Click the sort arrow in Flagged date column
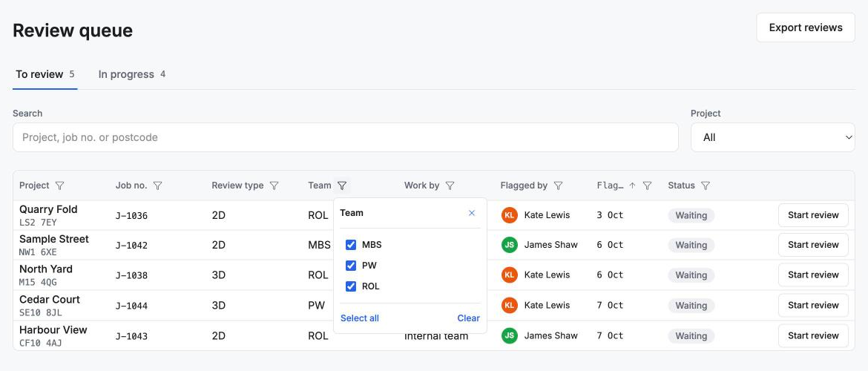The width and height of the screenshot is (868, 371). (x=632, y=185)
